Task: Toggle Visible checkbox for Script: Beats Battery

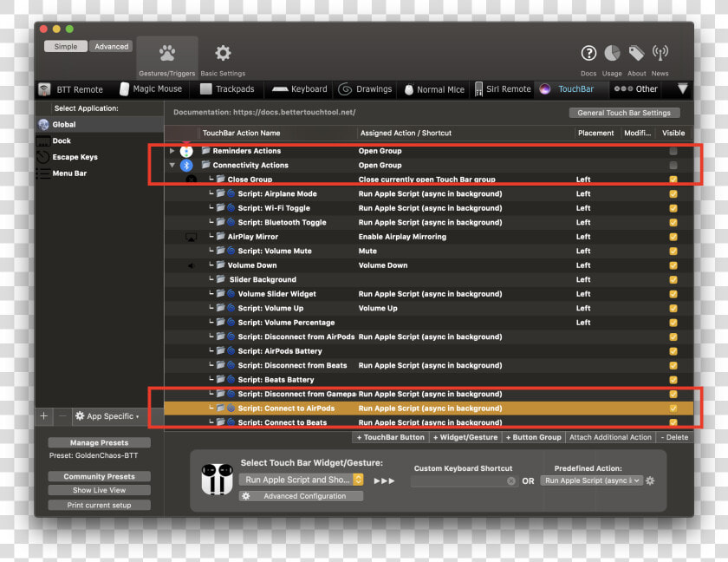Action: 673,380
